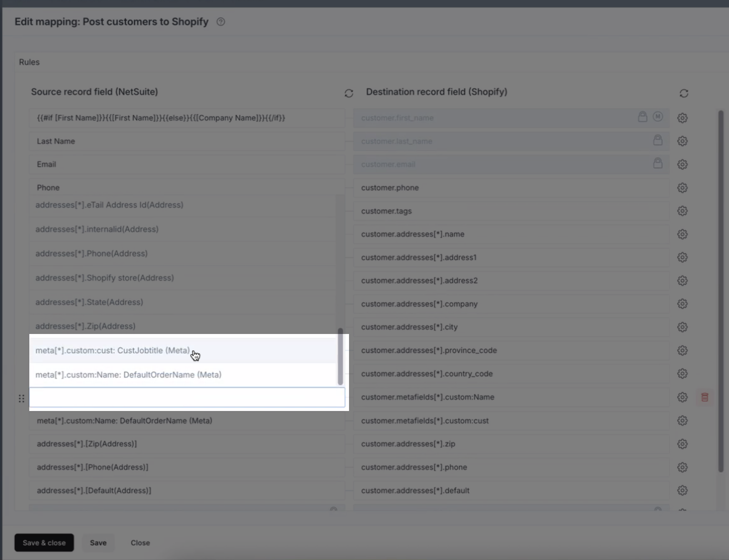
Task: Click lock icon on customer.last_name field
Action: click(658, 140)
